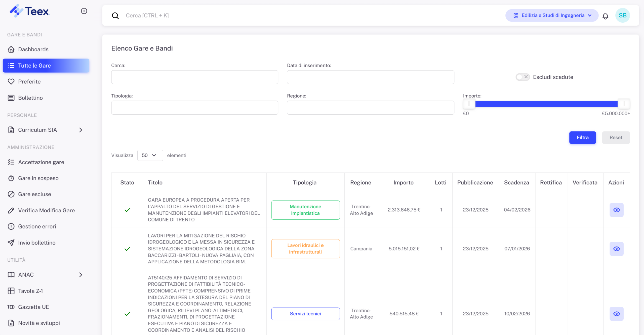Open Preferite favorites list

coord(29,81)
